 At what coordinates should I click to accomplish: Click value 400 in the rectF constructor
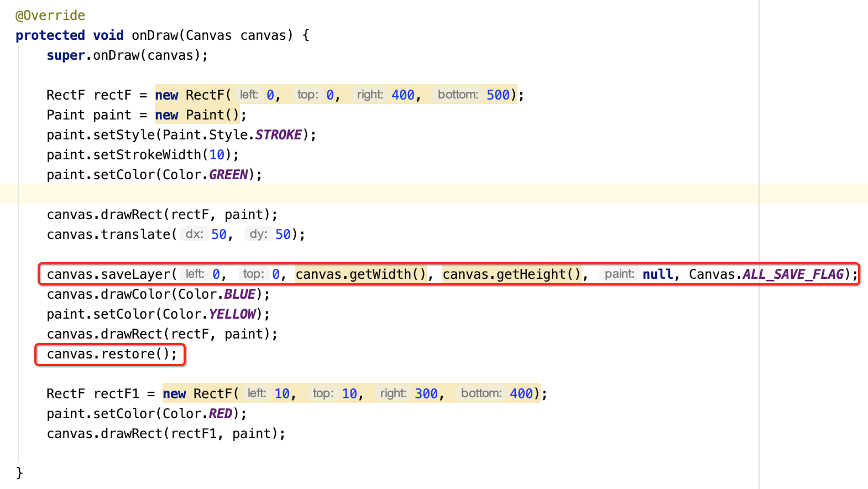[x=403, y=95]
